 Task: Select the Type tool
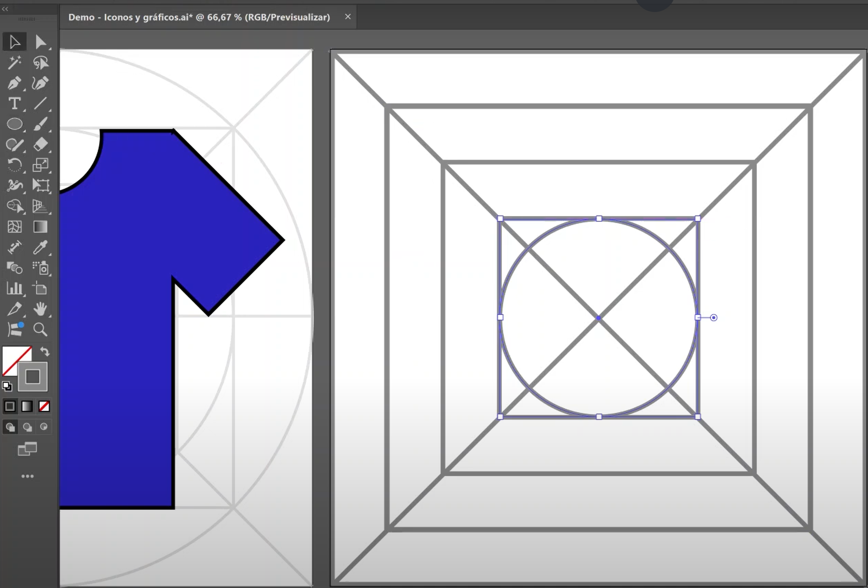14,104
